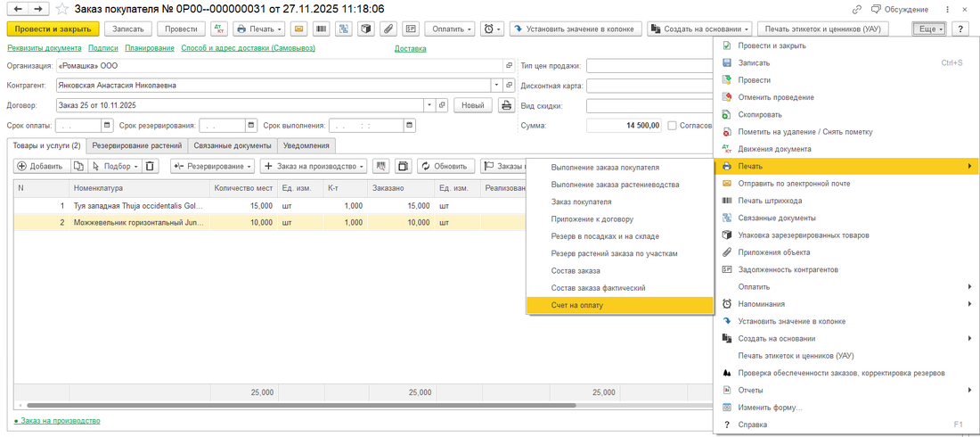The image size is (980, 437).
Task: Copy the link using the chain icon
Action: pyautogui.click(x=856, y=9)
